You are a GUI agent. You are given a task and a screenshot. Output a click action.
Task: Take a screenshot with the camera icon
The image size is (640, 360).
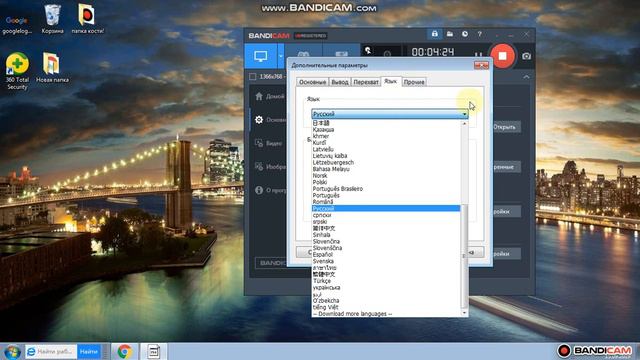pos(527,56)
